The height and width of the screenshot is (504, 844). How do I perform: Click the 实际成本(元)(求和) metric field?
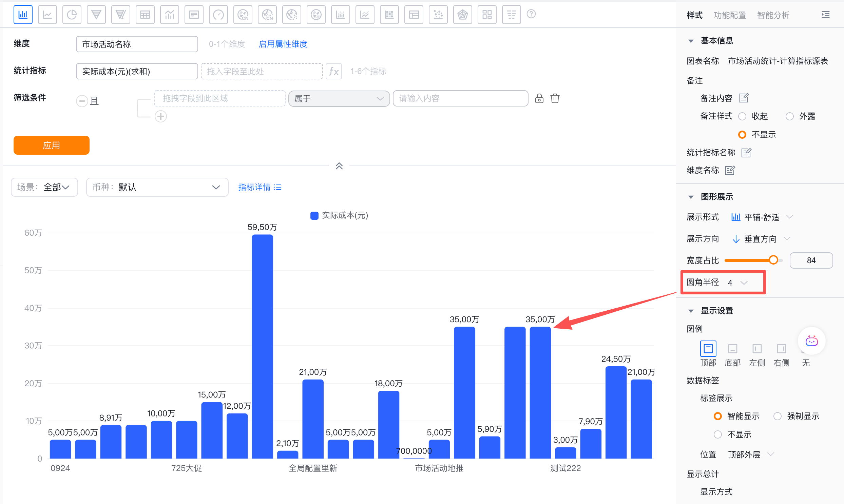point(137,71)
